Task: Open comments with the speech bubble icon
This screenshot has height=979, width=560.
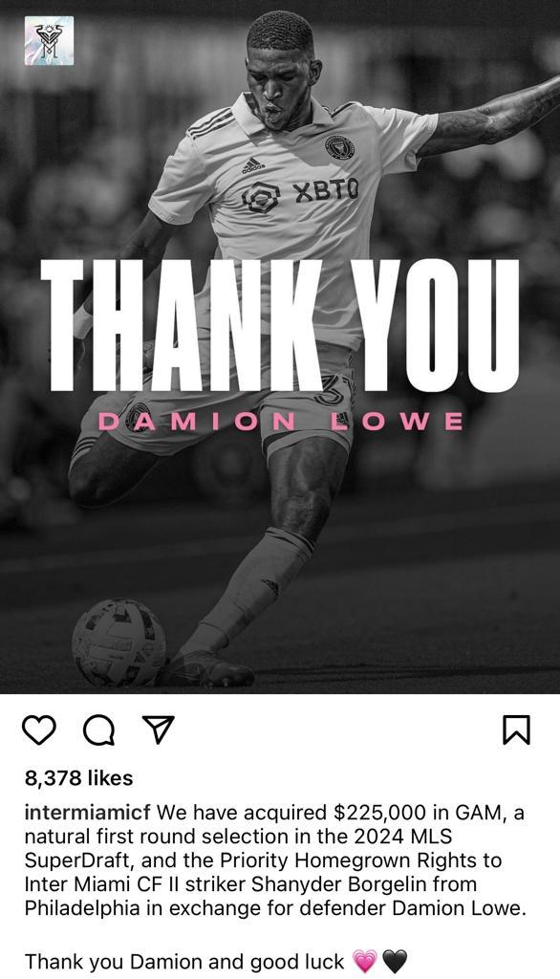Action: 98,729
